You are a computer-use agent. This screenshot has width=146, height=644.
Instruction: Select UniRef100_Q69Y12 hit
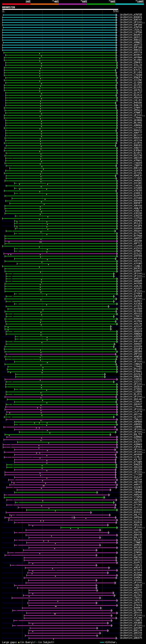point(131,37)
